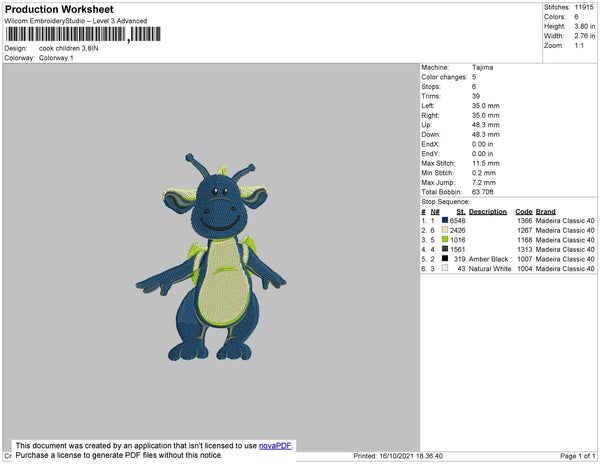Click the St. column header
This screenshot has width=600, height=464.
[x=460, y=211]
